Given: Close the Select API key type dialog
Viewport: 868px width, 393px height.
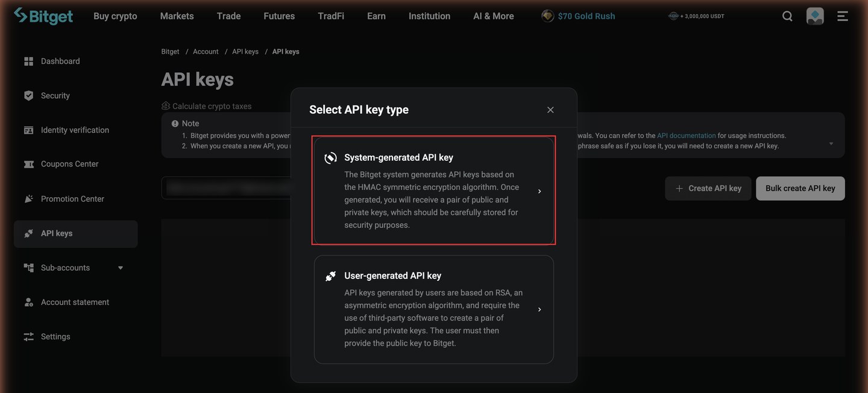Looking at the screenshot, I should [x=550, y=110].
